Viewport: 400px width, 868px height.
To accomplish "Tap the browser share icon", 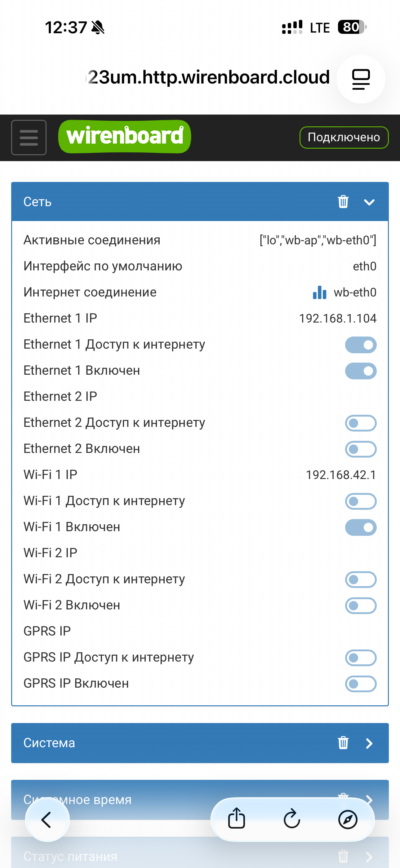I will click(x=236, y=819).
